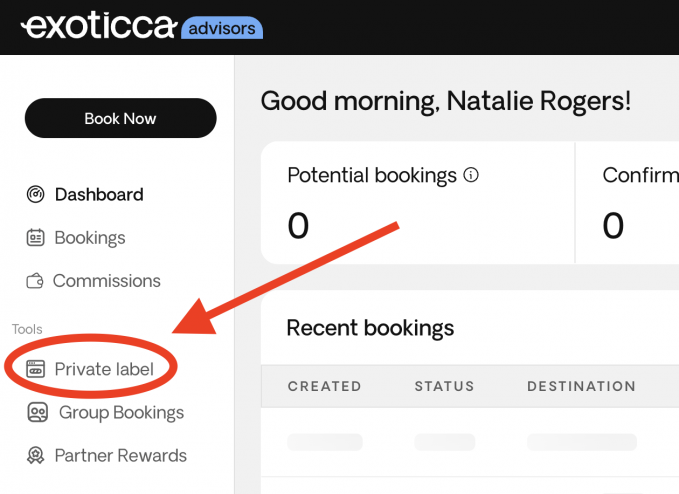
Task: Click the Partner Rewards medal icon
Action: pyautogui.click(x=36, y=456)
